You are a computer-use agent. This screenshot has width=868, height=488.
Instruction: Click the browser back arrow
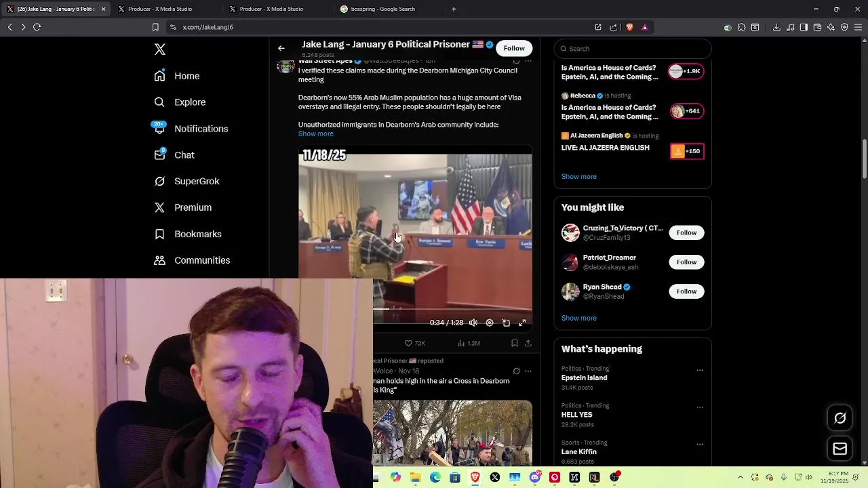point(10,27)
